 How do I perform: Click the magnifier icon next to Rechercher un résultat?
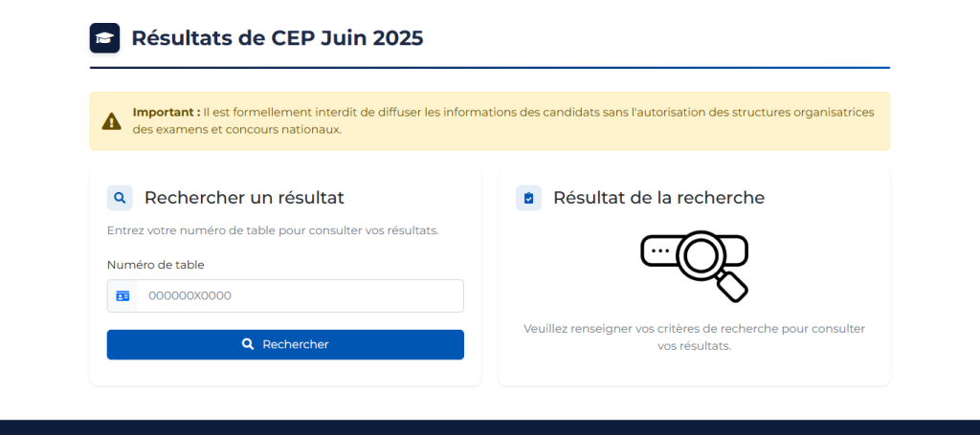click(120, 198)
